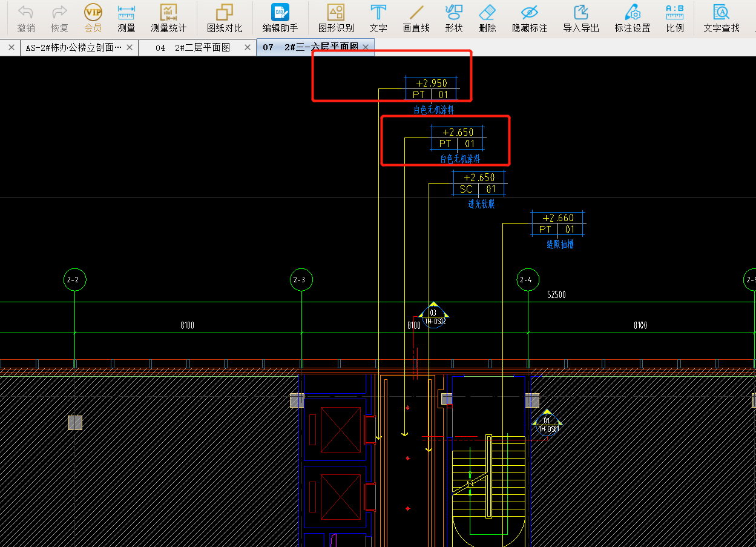Viewport: 756px width, 547px height.
Task: Open 测量统计 measurement statistics
Action: [x=168, y=13]
